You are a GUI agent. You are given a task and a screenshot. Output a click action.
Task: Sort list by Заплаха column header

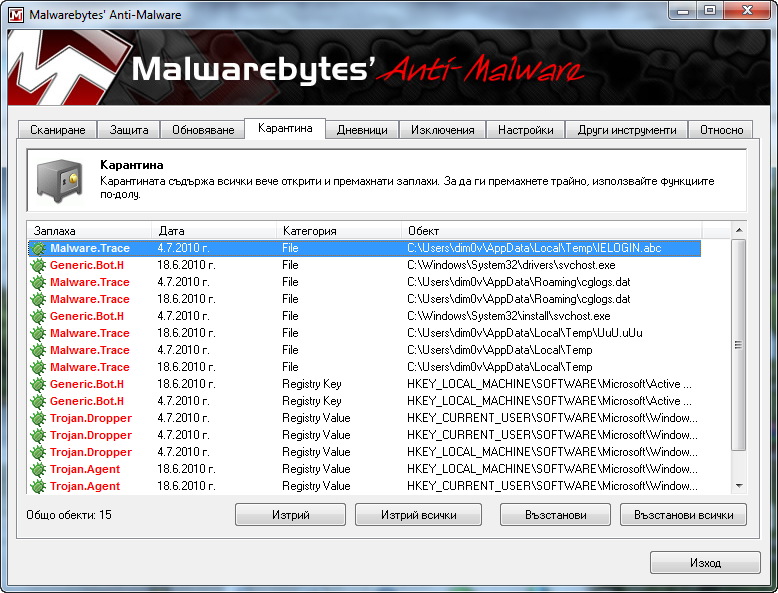click(89, 231)
